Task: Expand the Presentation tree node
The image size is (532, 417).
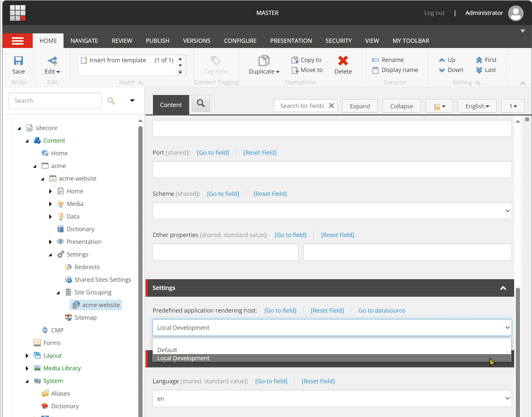Action: click(50, 242)
